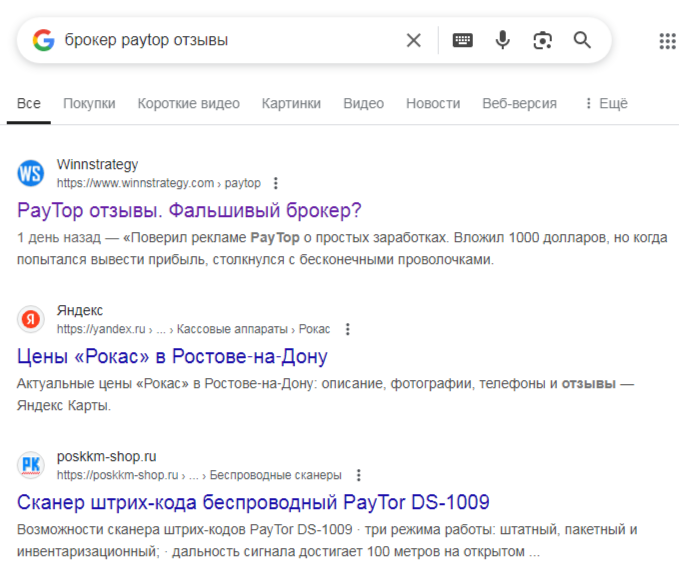Click snippet "Возможности сканера штрих-кодов PayTor"
679x568 pixels.
[x=155, y=529]
